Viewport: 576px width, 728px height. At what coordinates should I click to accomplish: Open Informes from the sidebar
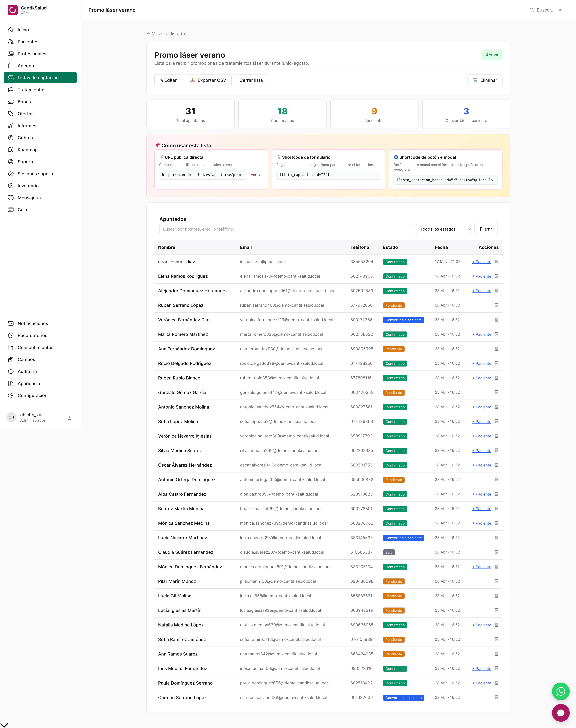(x=40, y=126)
